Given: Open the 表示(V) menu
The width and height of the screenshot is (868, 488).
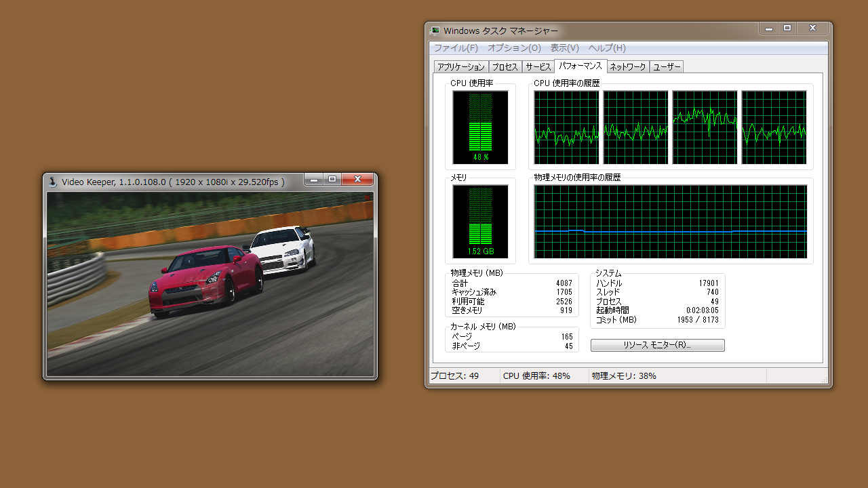Looking at the screenshot, I should coord(564,48).
